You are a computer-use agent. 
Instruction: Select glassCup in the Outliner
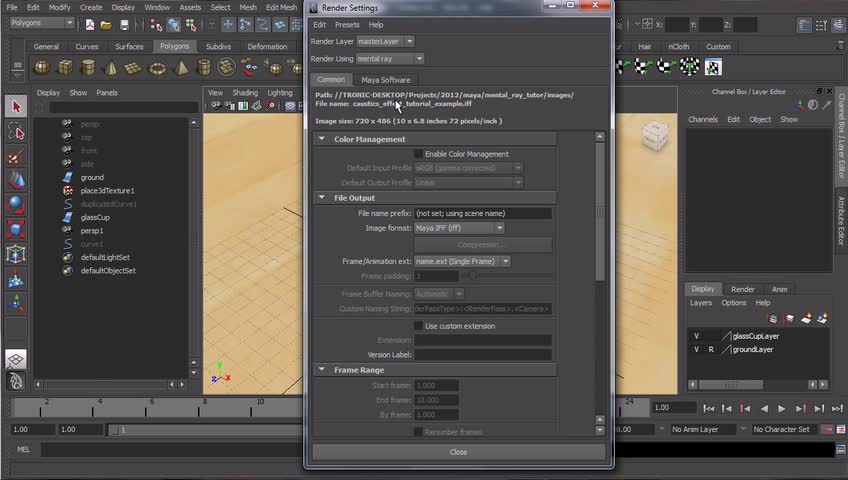[x=95, y=217]
